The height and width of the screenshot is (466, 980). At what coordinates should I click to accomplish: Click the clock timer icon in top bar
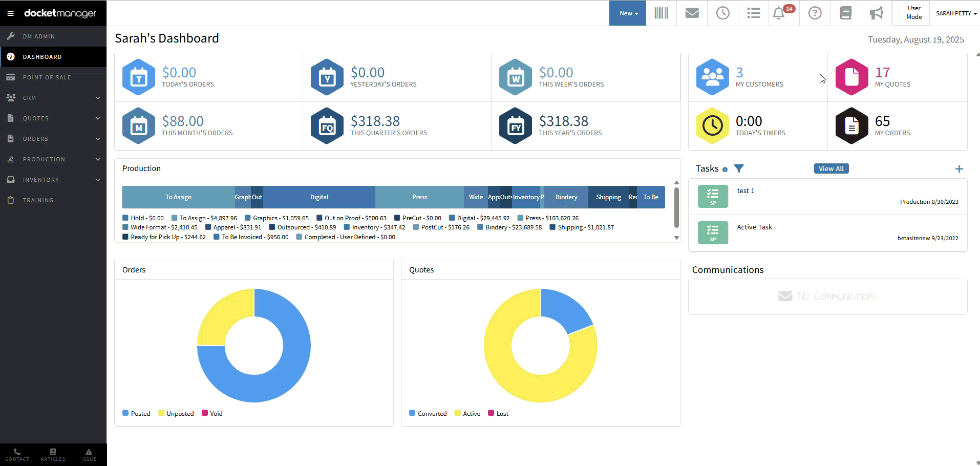(x=722, y=13)
